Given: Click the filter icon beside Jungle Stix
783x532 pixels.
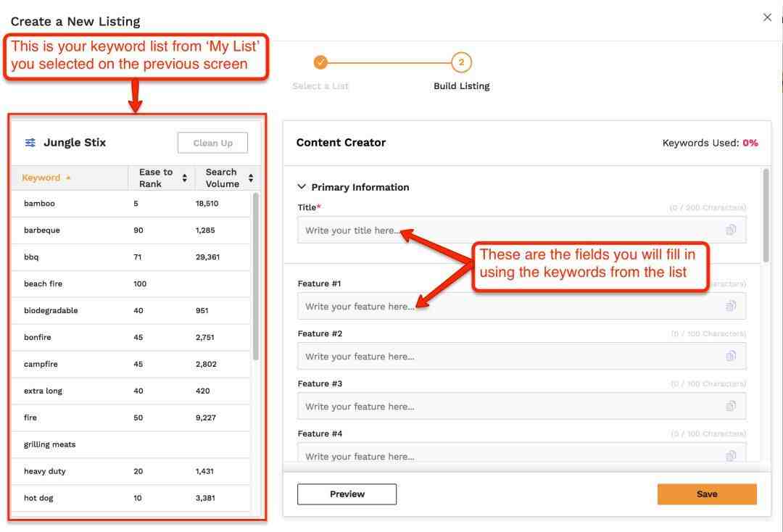Looking at the screenshot, I should pos(30,143).
